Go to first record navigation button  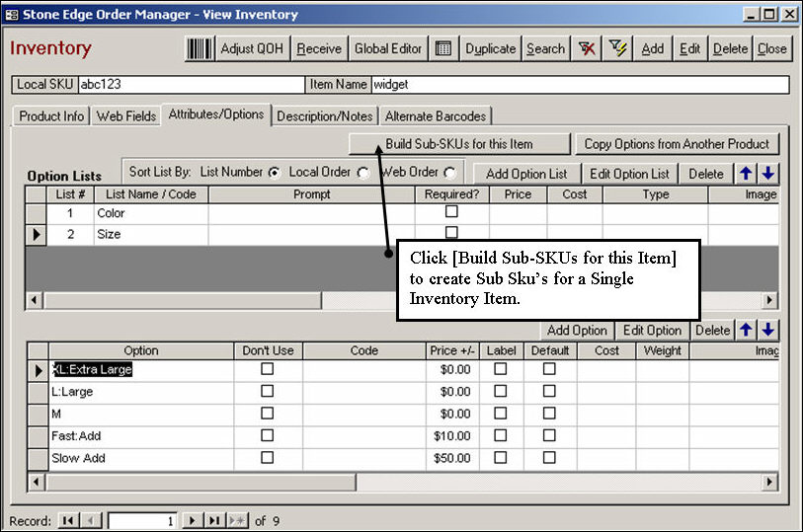(67, 521)
